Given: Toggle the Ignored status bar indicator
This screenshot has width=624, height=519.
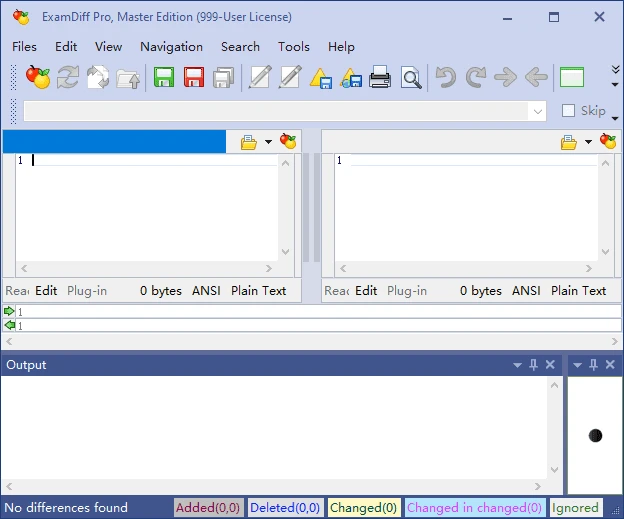Looking at the screenshot, I should click(575, 507).
